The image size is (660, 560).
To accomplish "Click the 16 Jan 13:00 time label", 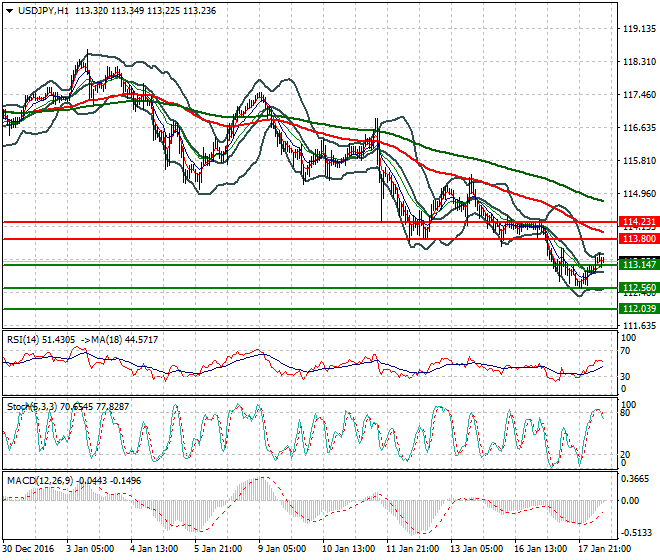I will click(x=540, y=549).
